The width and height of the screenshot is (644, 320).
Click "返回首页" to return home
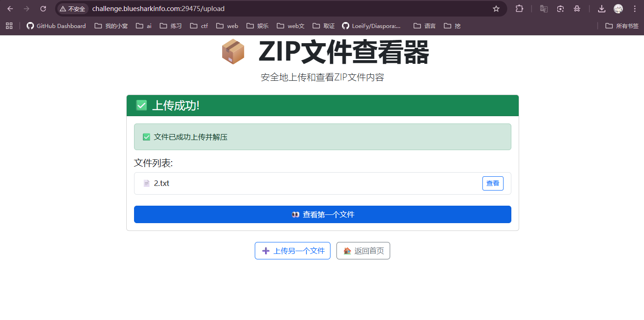click(363, 251)
